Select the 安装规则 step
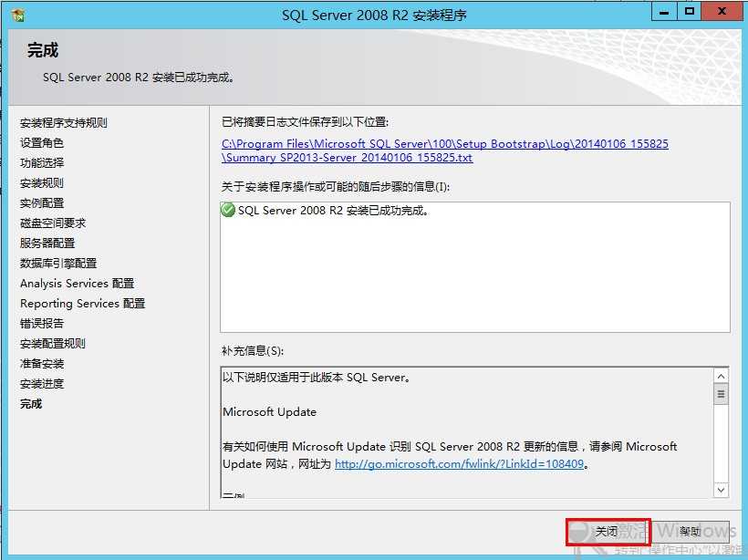This screenshot has height=560, width=748. pos(41,182)
